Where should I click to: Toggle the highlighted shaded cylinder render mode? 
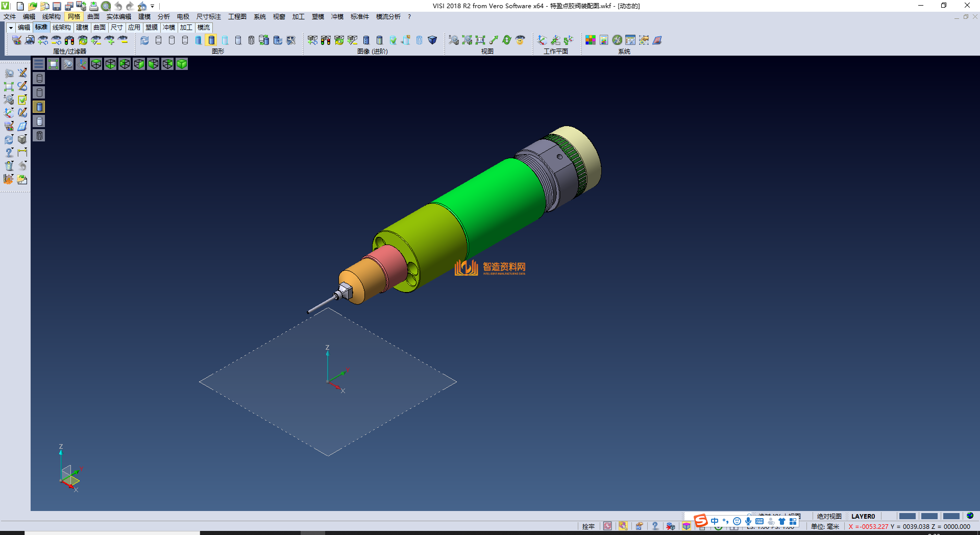point(212,40)
